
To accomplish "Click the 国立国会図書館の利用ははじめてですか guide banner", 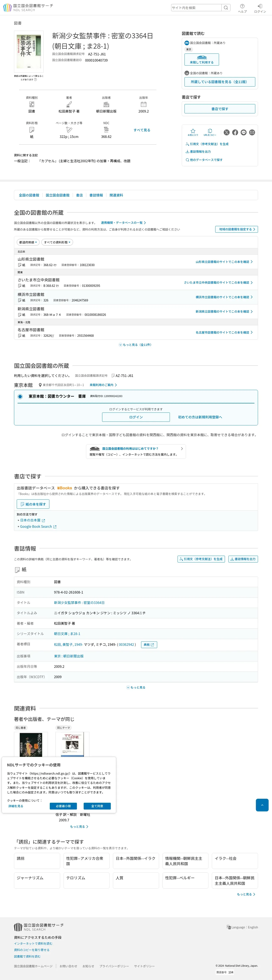I will 136,451.
